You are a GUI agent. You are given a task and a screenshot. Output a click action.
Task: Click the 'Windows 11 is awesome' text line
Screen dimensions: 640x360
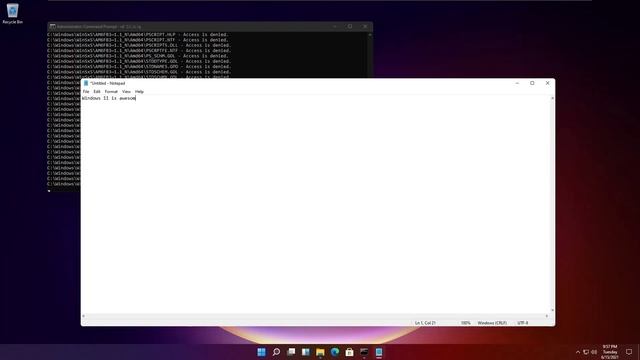(109, 98)
